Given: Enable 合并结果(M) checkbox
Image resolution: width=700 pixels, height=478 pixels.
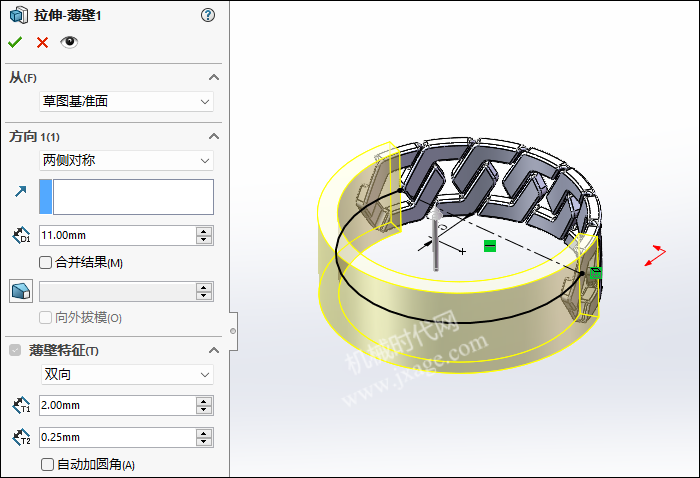Looking at the screenshot, I should pos(46,262).
